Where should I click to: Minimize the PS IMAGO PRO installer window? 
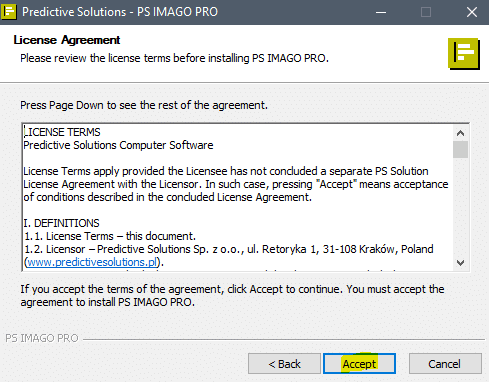(381, 12)
